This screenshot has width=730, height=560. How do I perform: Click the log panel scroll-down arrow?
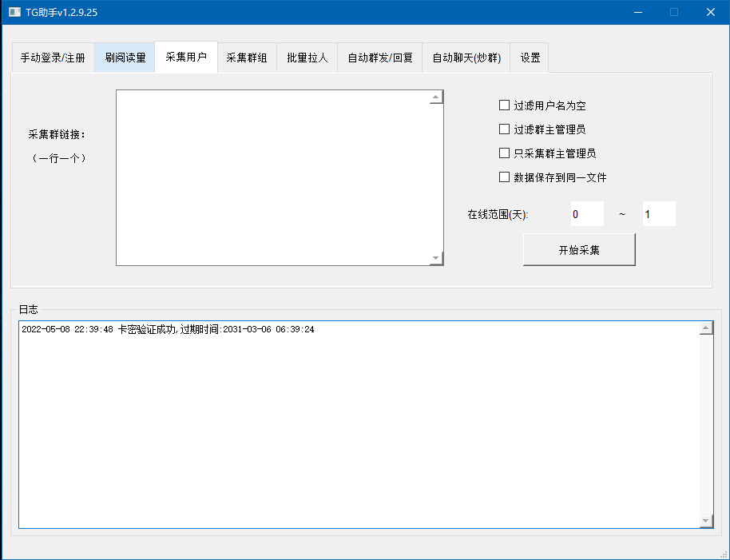click(x=706, y=521)
